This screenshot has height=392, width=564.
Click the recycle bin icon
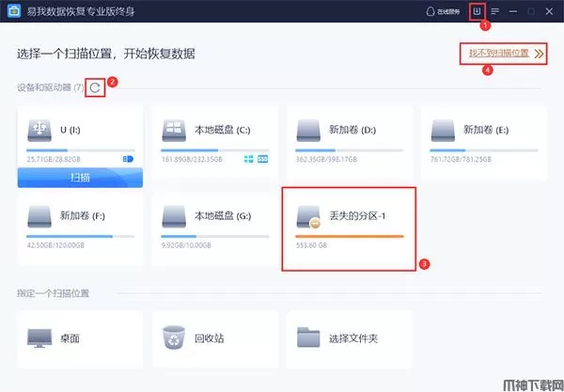(174, 337)
